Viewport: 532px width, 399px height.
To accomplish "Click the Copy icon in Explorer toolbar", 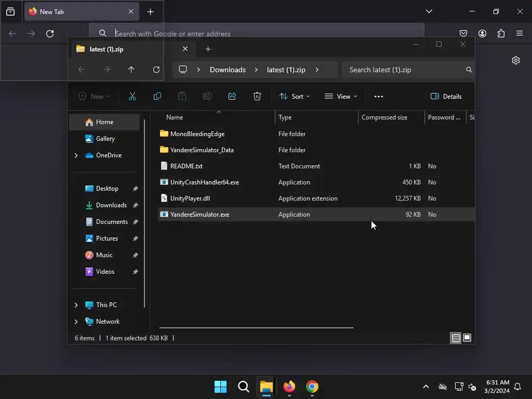I will (157, 96).
